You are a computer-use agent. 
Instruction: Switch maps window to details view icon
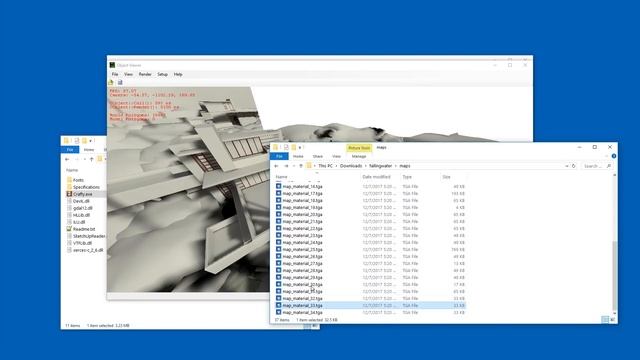click(605, 320)
